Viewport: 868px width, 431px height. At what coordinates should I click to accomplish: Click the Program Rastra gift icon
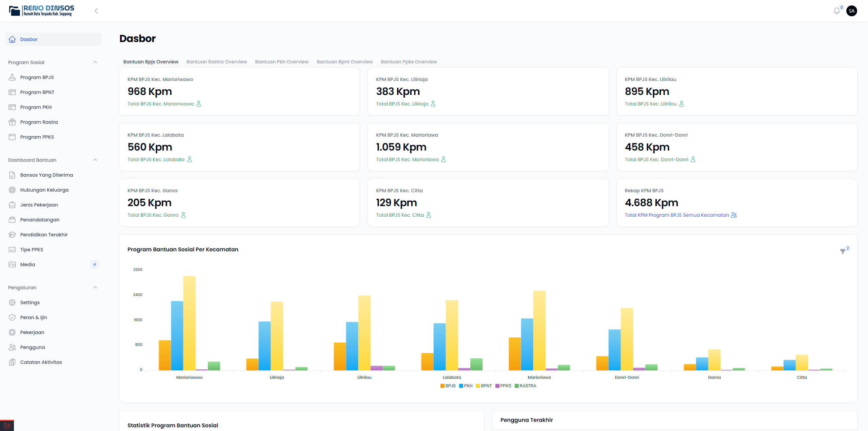click(12, 122)
